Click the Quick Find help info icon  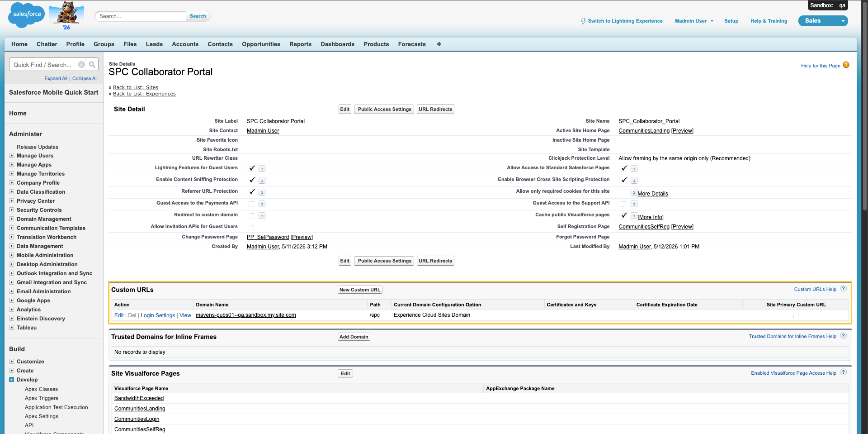(x=81, y=65)
